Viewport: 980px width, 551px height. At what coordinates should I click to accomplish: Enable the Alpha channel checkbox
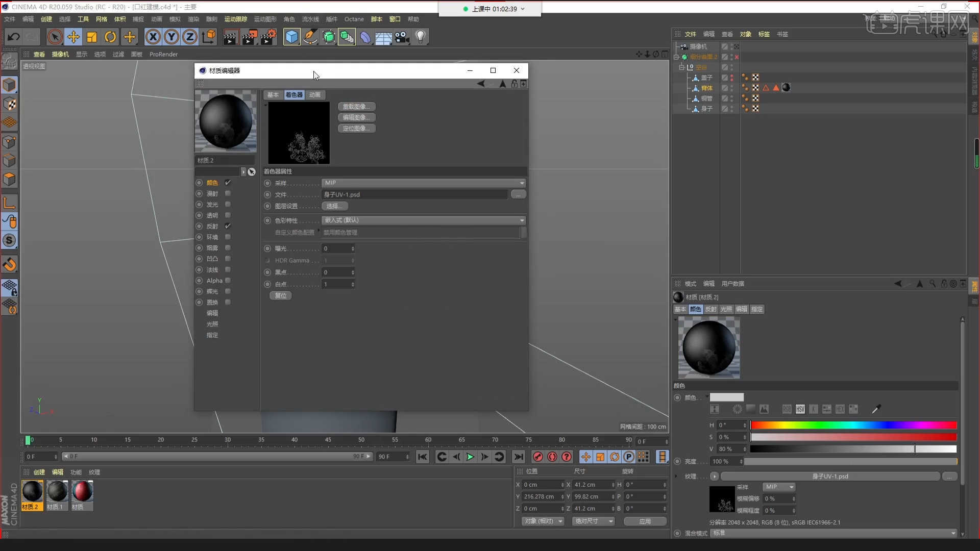tap(228, 281)
